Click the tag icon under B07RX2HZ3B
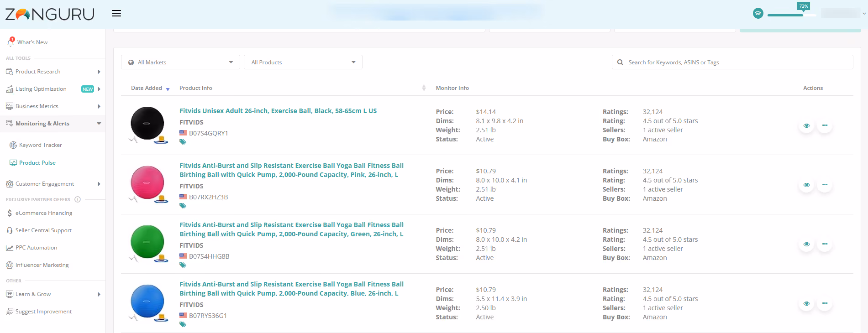This screenshot has width=868, height=333. (x=183, y=206)
